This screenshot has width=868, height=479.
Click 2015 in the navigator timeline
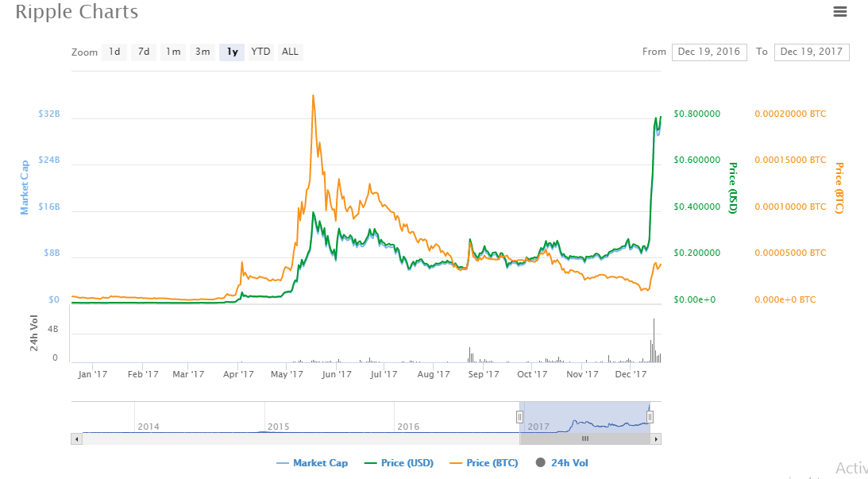pyautogui.click(x=278, y=427)
